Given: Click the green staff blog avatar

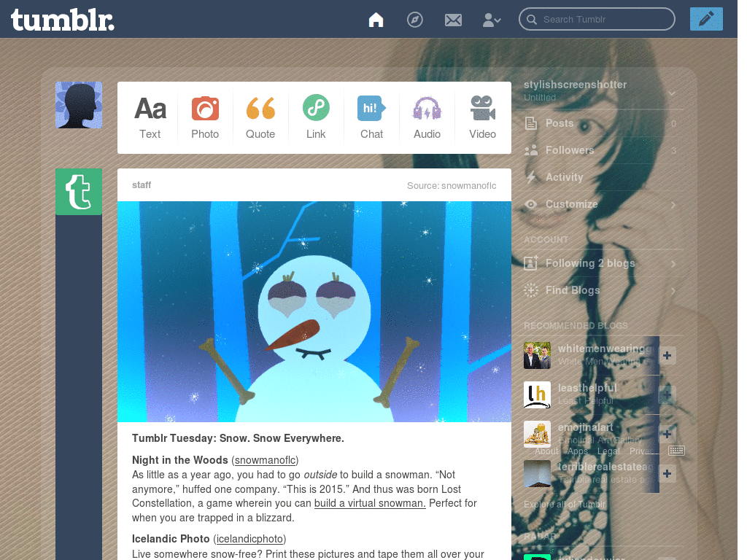Looking at the screenshot, I should pos(79,192).
